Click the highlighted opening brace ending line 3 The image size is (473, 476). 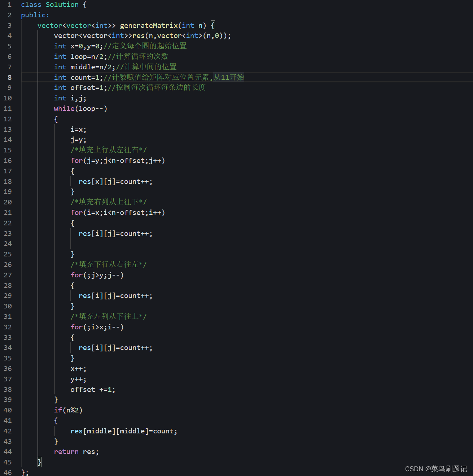[213, 26]
